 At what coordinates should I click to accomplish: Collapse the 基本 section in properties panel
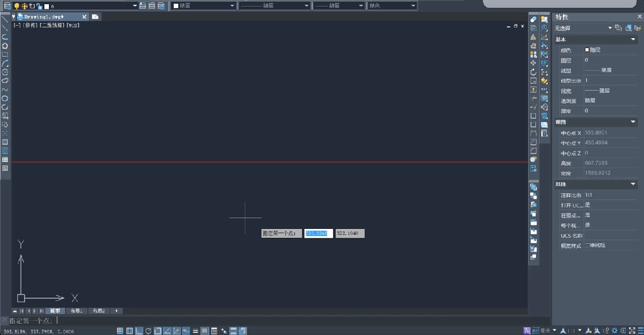[633, 39]
